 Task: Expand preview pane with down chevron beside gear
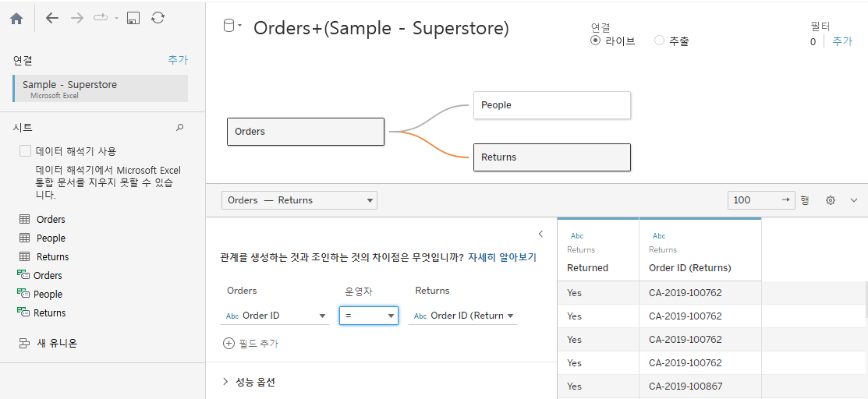point(854,200)
